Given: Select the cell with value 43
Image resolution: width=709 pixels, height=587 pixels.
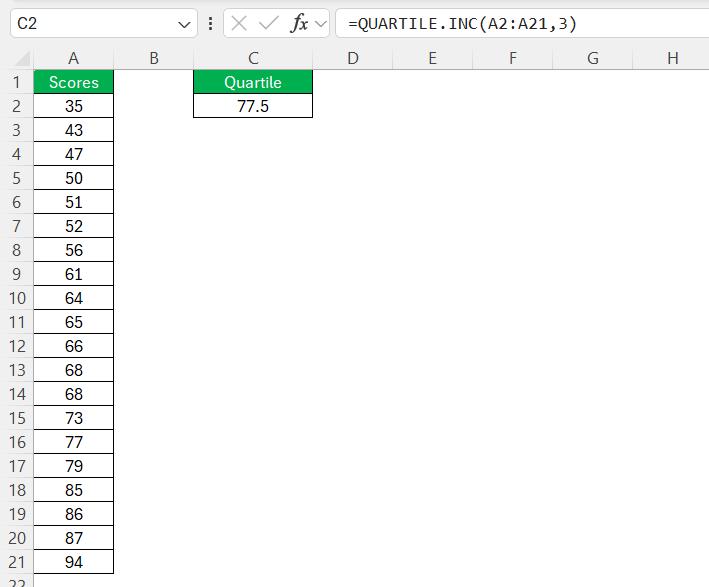Looking at the screenshot, I should (x=73, y=130).
